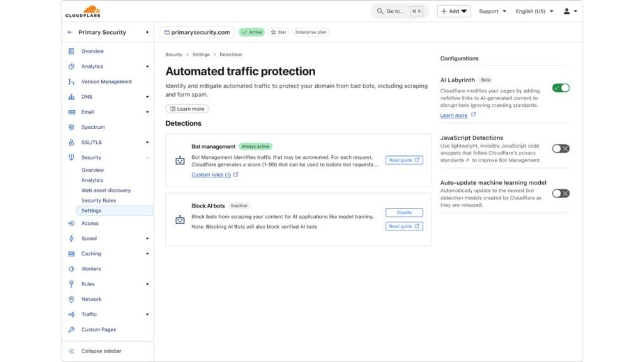The height and width of the screenshot is (362, 644).
Task: Click the Version Management branch icon
Action: (72, 82)
